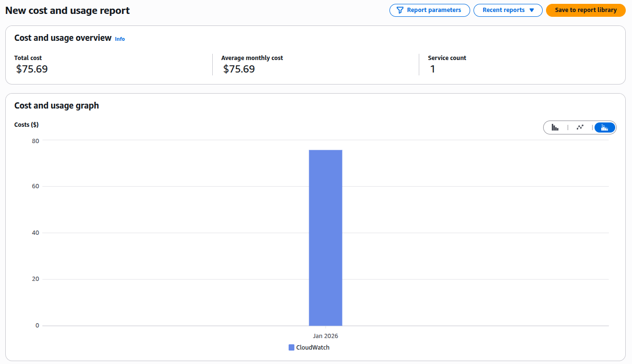Open the Info link next to overview

[x=120, y=39]
